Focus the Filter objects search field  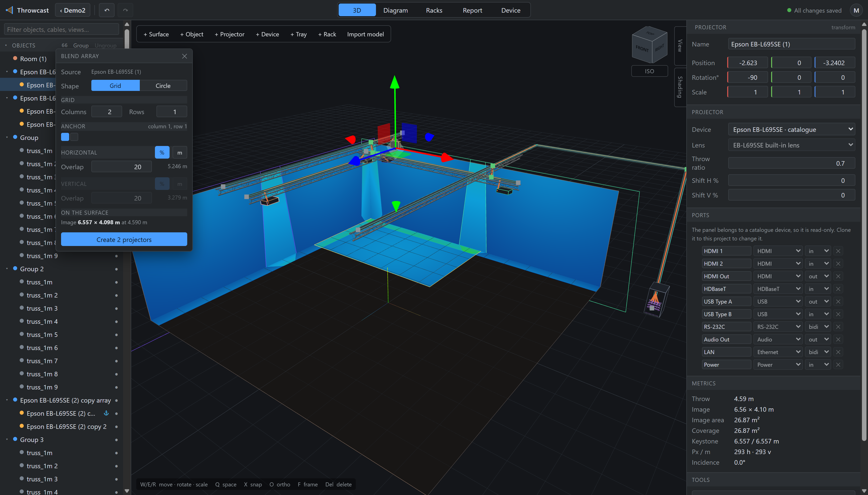(61, 30)
